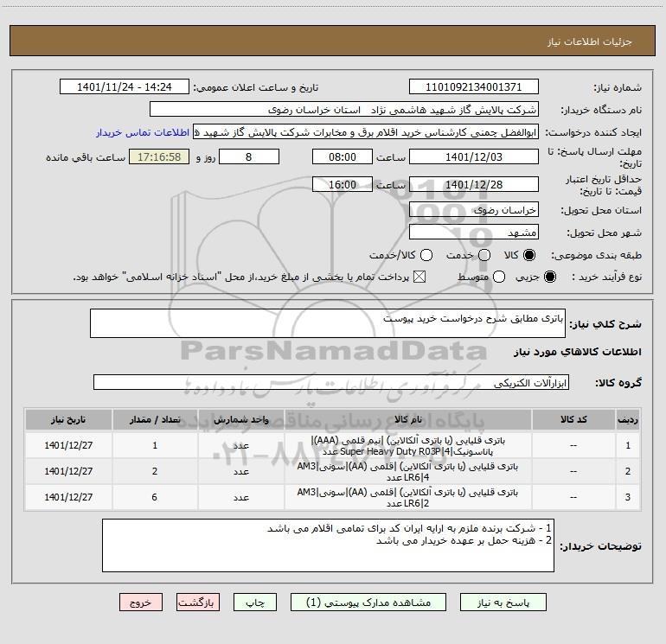Click the 16:00 validity time field
This screenshot has width=666, height=644.
point(343,185)
